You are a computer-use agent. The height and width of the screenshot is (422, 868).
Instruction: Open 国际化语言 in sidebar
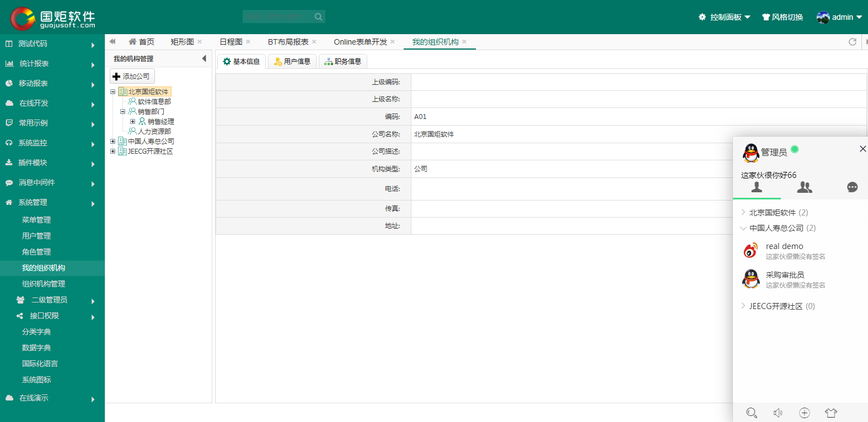[40, 364]
